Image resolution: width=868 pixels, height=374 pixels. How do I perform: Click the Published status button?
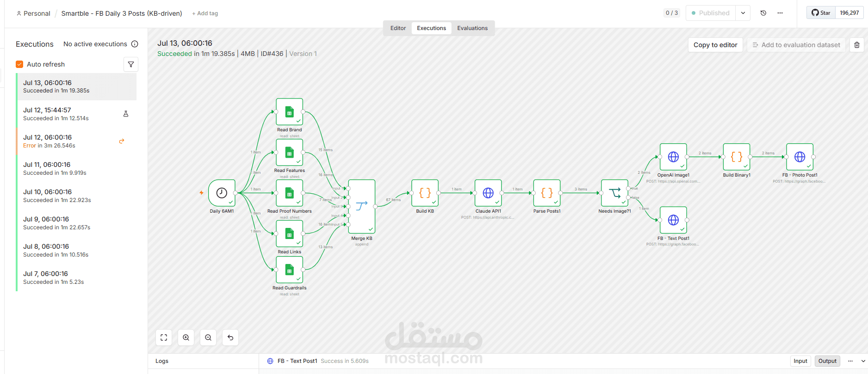(711, 13)
